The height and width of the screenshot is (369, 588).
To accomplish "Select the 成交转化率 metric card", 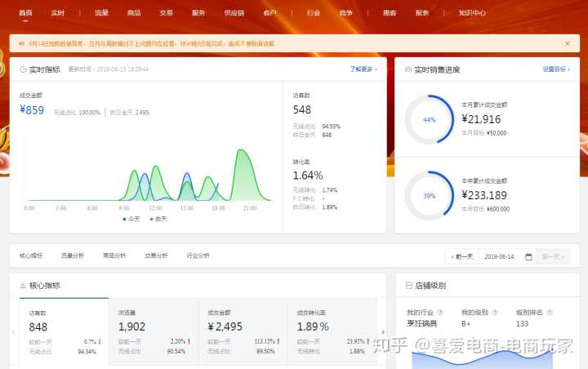I will 331,332.
